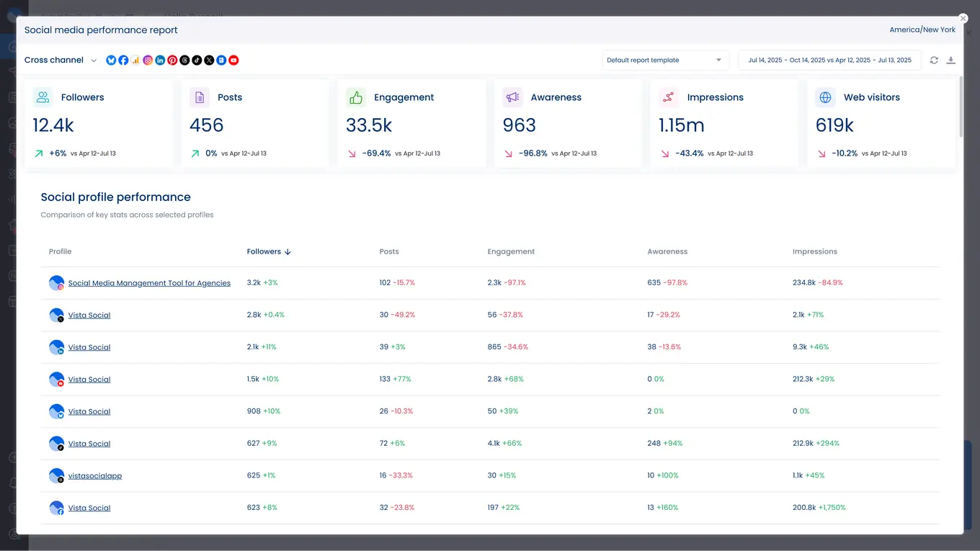The height and width of the screenshot is (551, 980).
Task: Sort table by Impressions column header
Action: 814,252
